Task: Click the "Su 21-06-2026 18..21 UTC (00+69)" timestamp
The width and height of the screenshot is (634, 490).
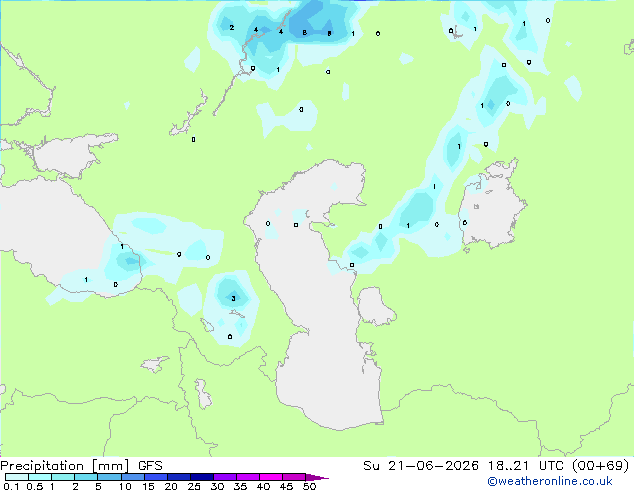Action: (496, 466)
